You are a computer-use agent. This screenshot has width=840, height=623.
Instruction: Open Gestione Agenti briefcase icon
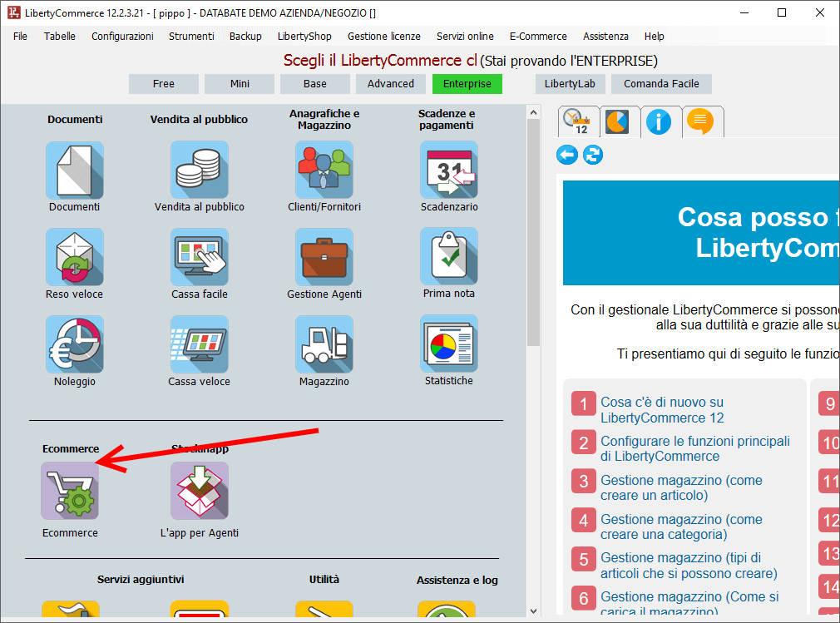point(324,257)
